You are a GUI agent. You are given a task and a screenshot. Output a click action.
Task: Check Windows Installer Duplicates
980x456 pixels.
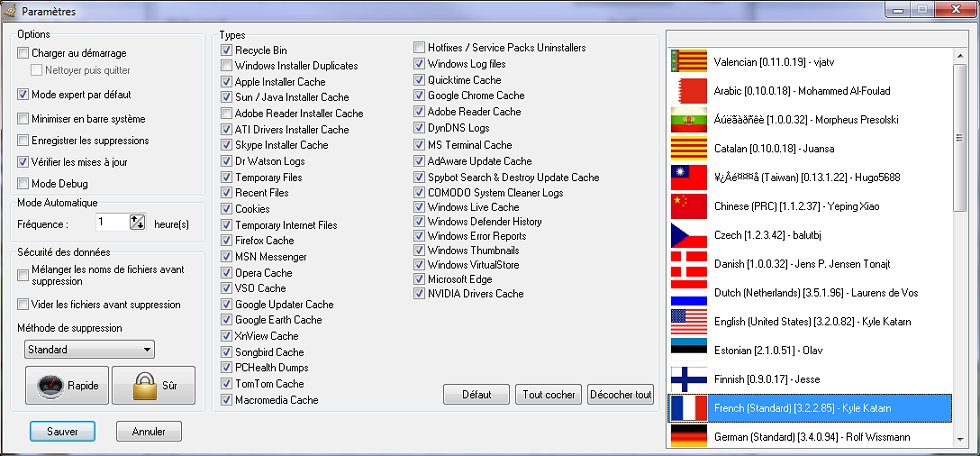pos(226,65)
